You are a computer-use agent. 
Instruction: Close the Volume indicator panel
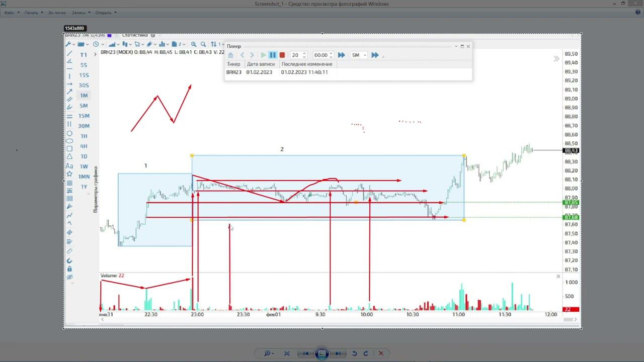coord(558,277)
